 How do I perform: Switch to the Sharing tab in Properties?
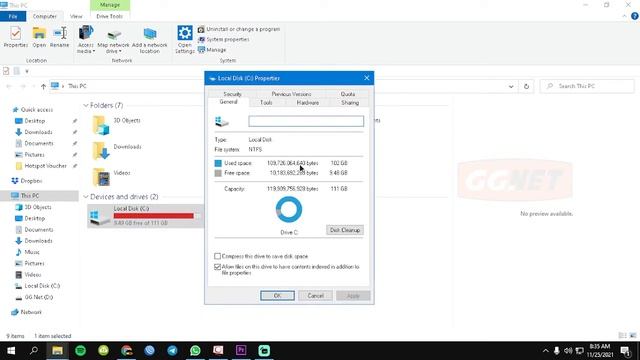[350, 103]
